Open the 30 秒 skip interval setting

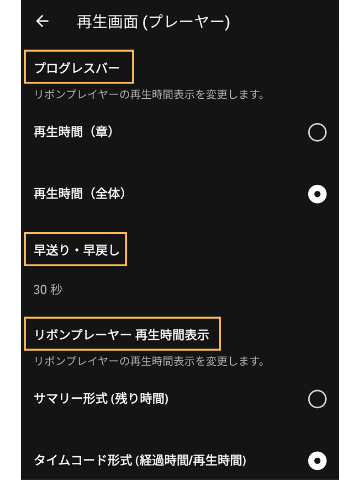(48, 289)
